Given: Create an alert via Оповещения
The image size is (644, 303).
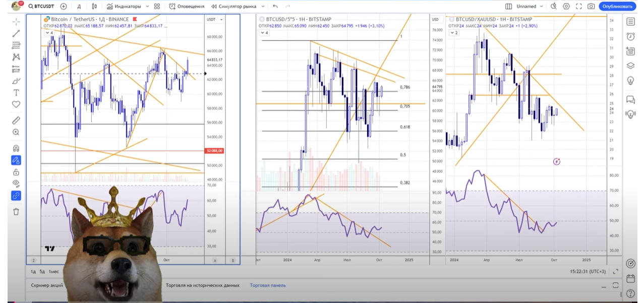Looking at the screenshot, I should tap(187, 7).
